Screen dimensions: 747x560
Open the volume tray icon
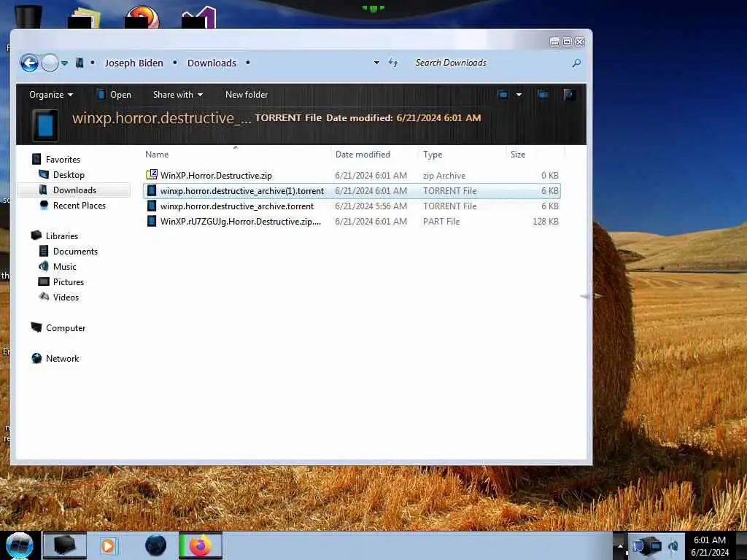click(673, 545)
